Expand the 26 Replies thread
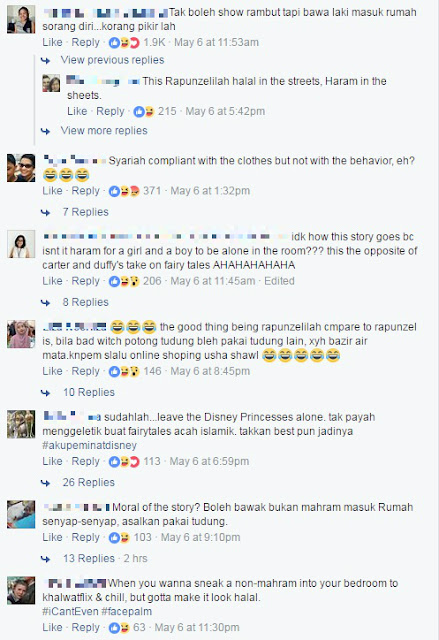Screen dimensions: 439x640 [x=89, y=482]
